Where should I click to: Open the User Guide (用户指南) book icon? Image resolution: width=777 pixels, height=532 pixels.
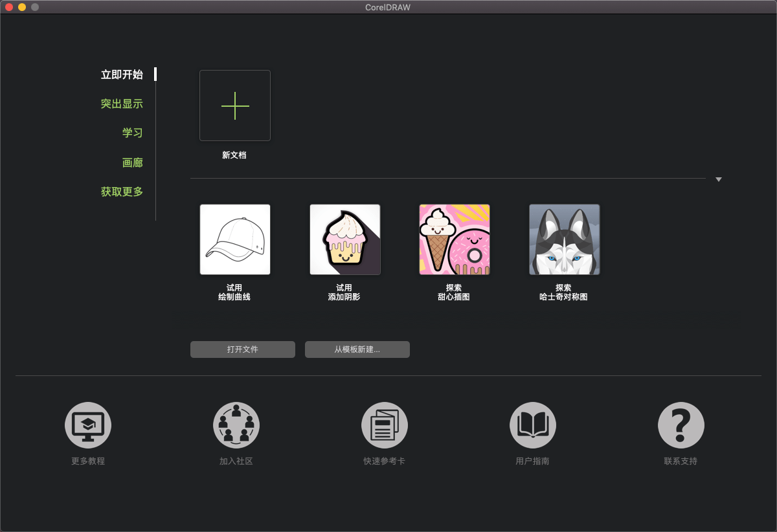tap(533, 425)
